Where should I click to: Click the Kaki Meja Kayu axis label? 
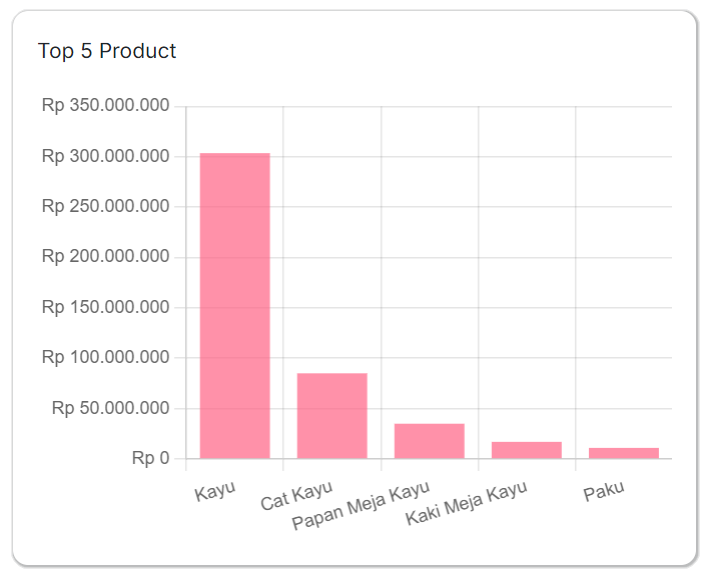(466, 504)
